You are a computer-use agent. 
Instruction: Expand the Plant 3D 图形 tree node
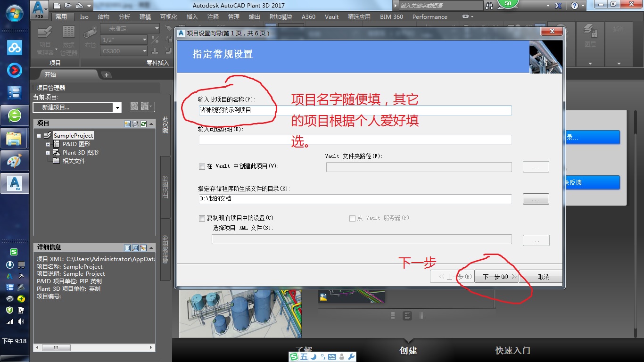coord(48,153)
